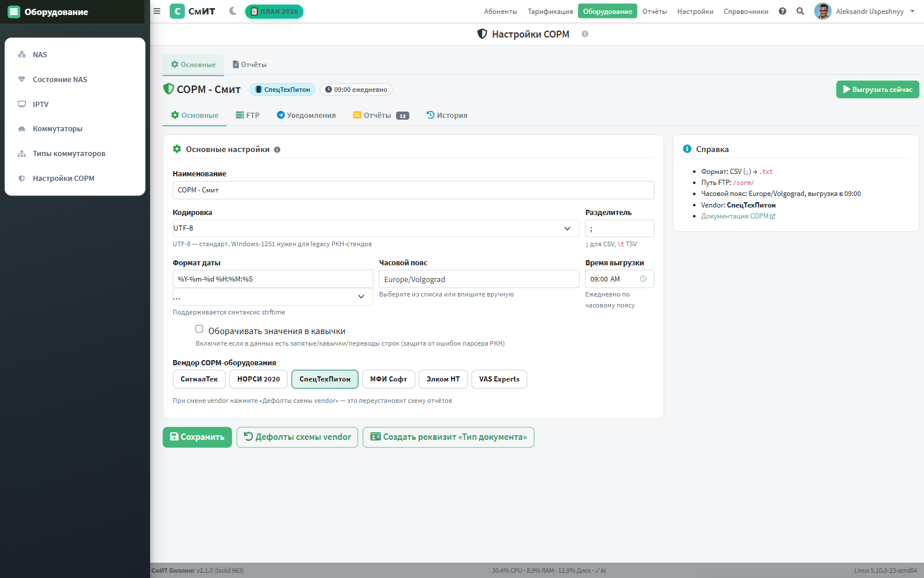This screenshot has height=578, width=924.
Task: Open the help question mark icon
Action: [783, 11]
